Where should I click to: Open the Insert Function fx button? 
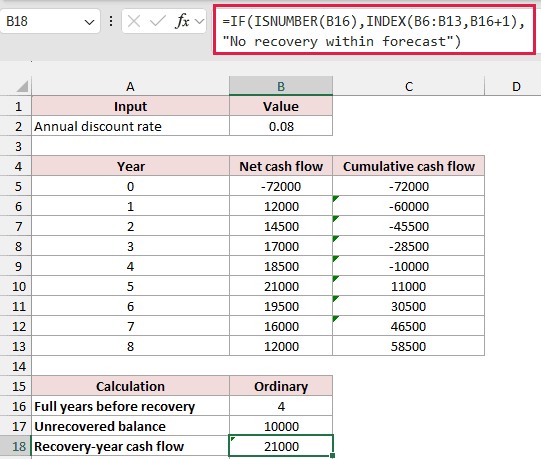point(182,21)
